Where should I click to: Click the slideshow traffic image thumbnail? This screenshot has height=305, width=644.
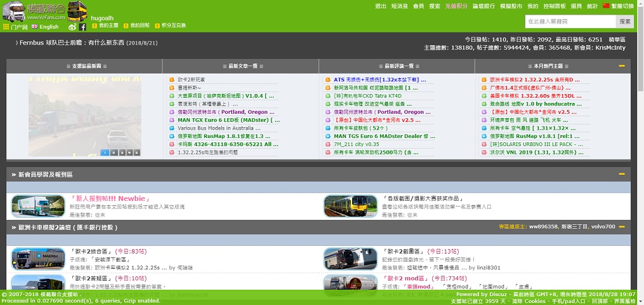[x=84, y=116]
